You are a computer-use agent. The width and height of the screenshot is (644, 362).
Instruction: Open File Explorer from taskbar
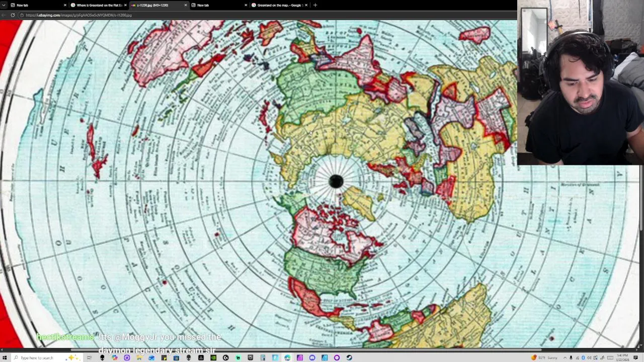click(x=139, y=357)
